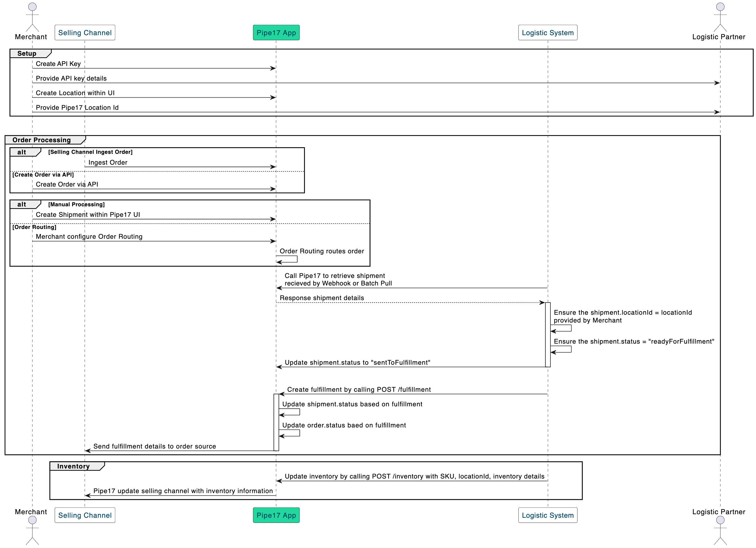The height and width of the screenshot is (548, 756).
Task: Click the Logistic System activation bar
Action: pos(548,334)
